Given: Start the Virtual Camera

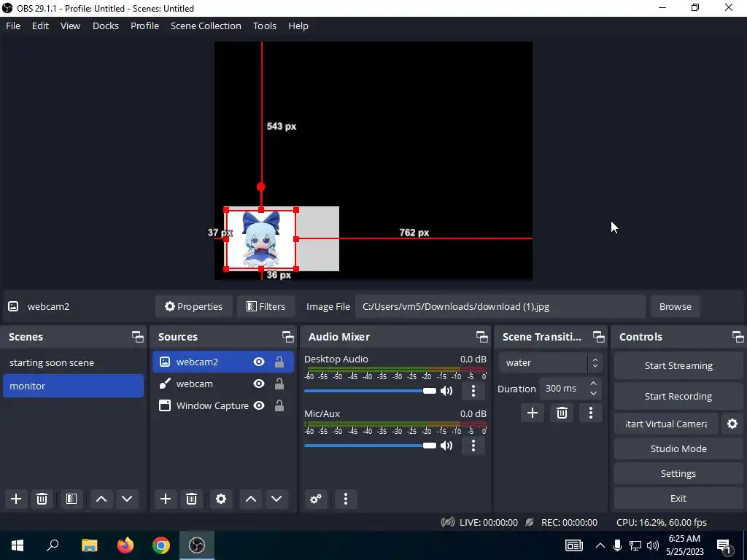Looking at the screenshot, I should click(666, 424).
